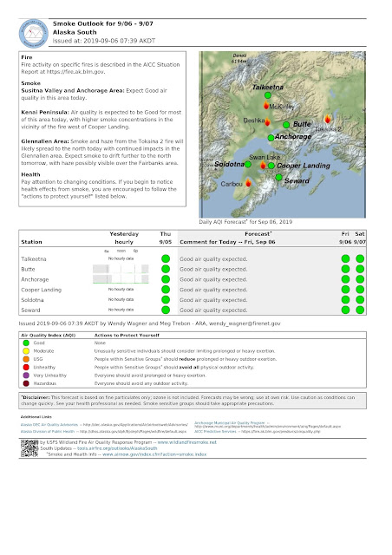Open the www.wildlandfiresmoke.net link
This screenshot has width=392, height=555.
(x=186, y=442)
